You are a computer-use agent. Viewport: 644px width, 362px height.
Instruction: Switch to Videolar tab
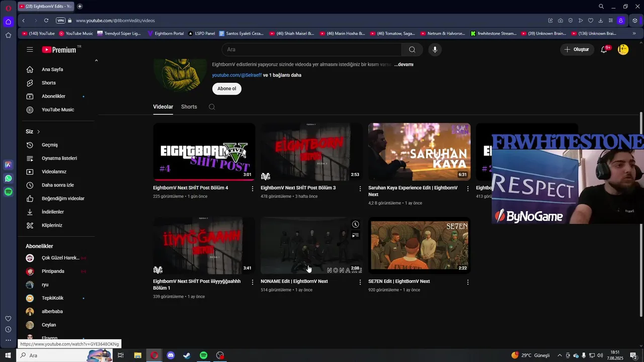163,107
